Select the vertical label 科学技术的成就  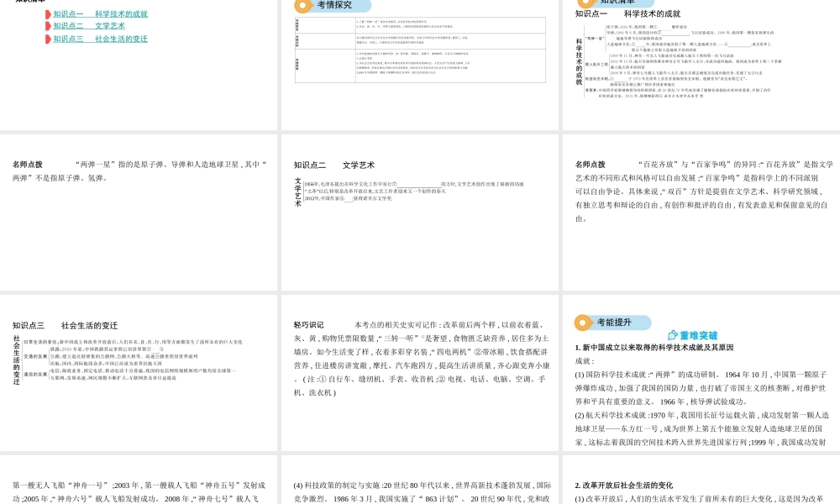coord(579,61)
